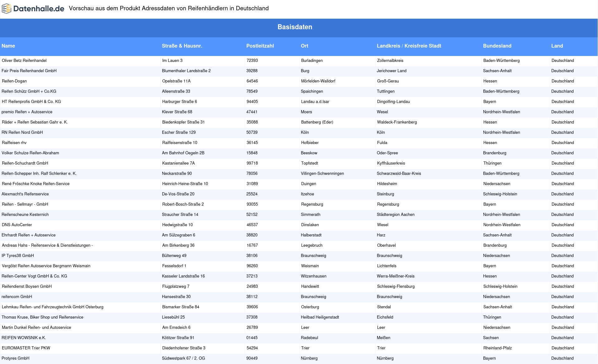Click the Landkreis / Kreisfreie Stadt header
Image resolution: width=598 pixels, height=364 pixels.
409,46
